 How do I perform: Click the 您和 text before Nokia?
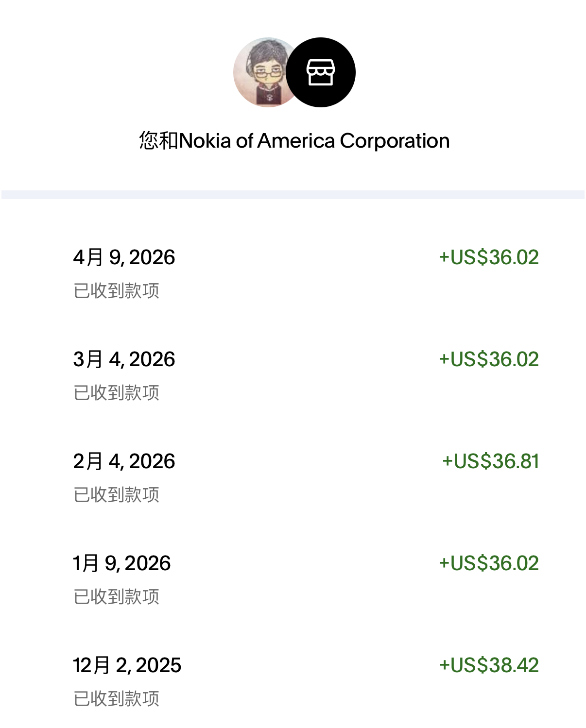coord(159,141)
